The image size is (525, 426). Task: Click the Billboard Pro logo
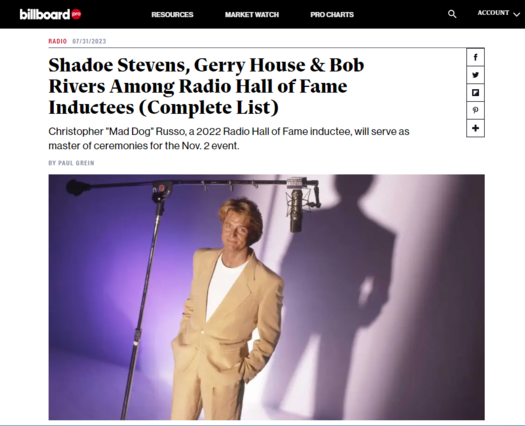tap(50, 14)
